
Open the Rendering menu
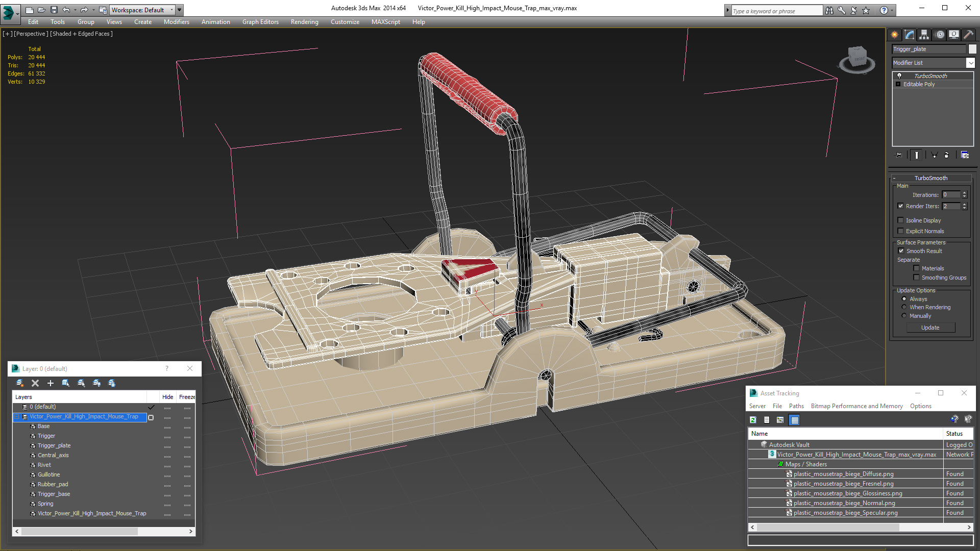click(304, 22)
